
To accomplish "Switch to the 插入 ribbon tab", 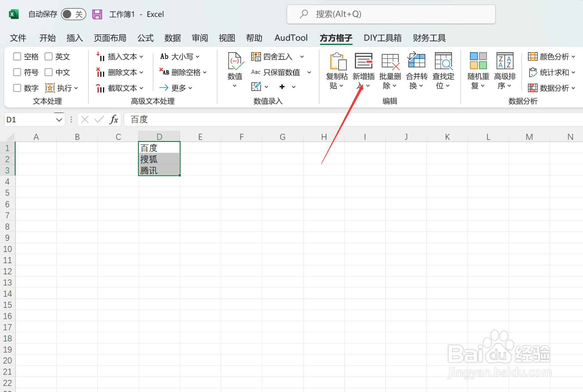I will [x=74, y=38].
